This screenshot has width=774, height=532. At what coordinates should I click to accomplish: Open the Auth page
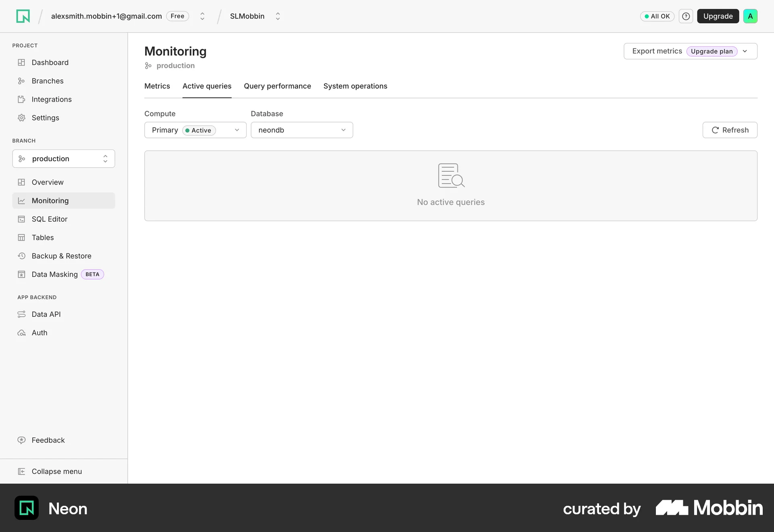[x=64, y=333]
